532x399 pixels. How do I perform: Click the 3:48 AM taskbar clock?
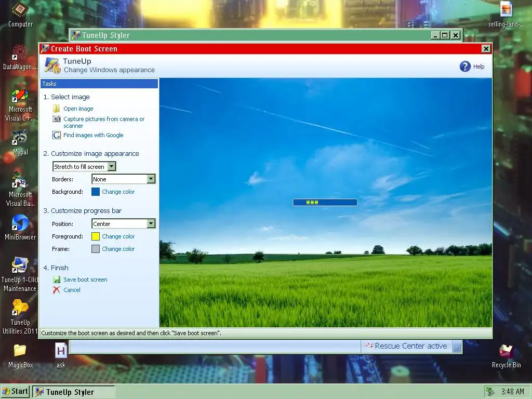click(513, 392)
